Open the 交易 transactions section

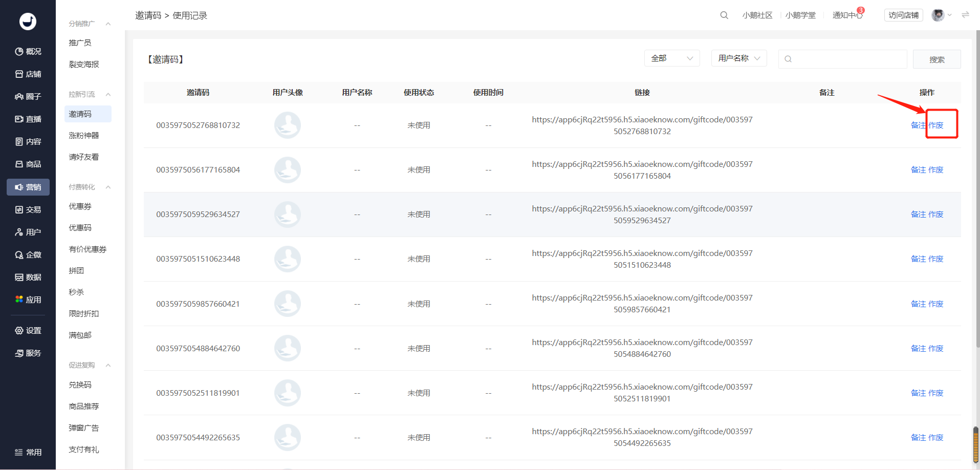point(28,209)
